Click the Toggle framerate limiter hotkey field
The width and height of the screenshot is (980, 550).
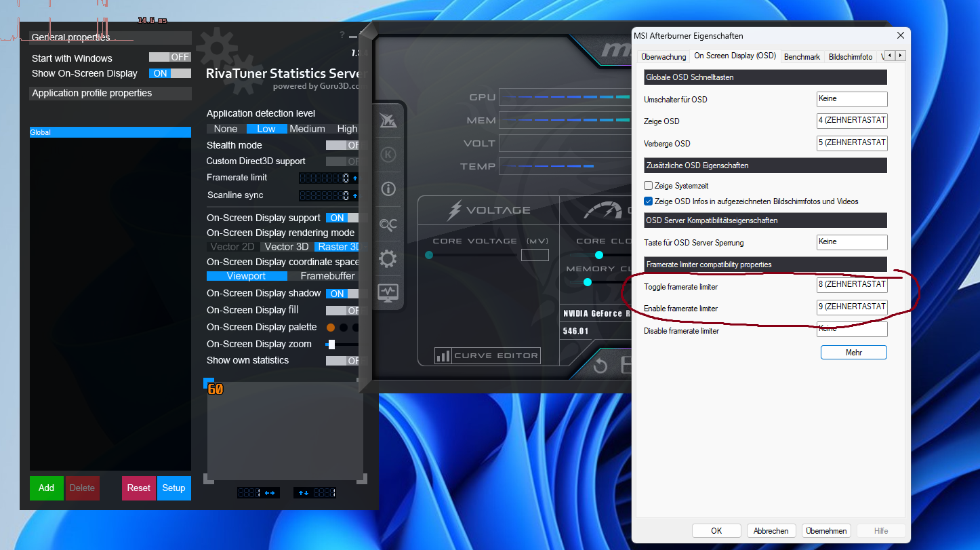coord(852,285)
